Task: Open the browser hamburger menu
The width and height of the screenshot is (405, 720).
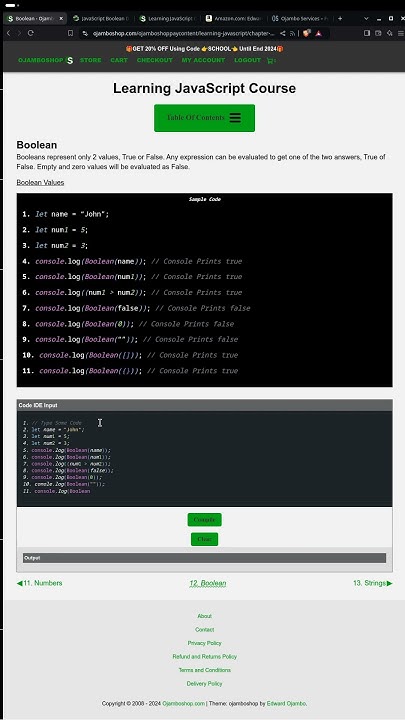Action: [x=401, y=33]
